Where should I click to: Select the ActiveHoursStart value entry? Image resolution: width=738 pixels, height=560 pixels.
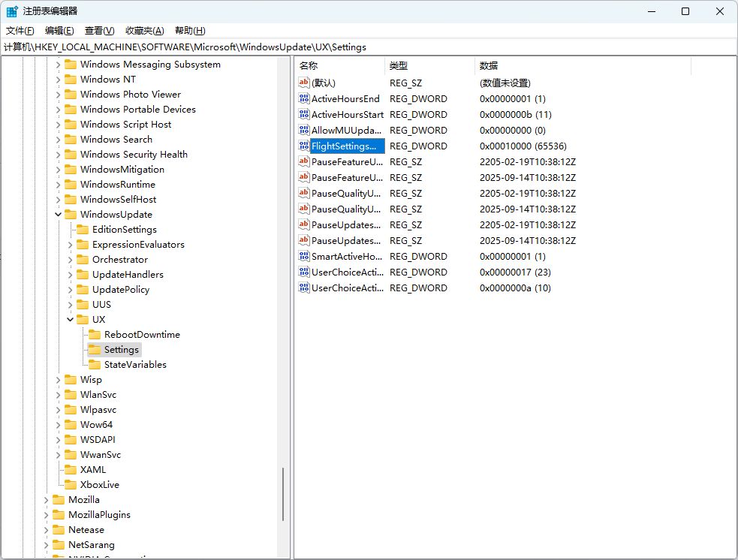tap(347, 115)
